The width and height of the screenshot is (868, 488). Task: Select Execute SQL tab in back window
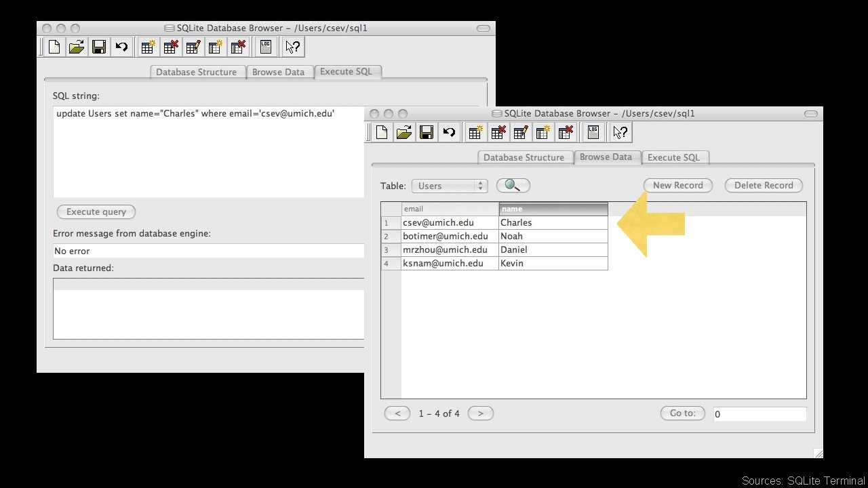pos(347,71)
